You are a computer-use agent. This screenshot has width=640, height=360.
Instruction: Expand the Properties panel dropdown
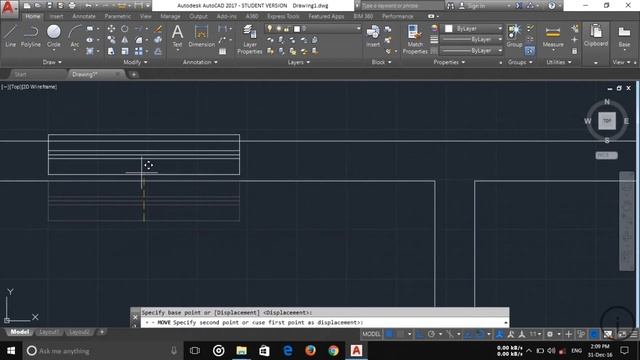coord(449,62)
